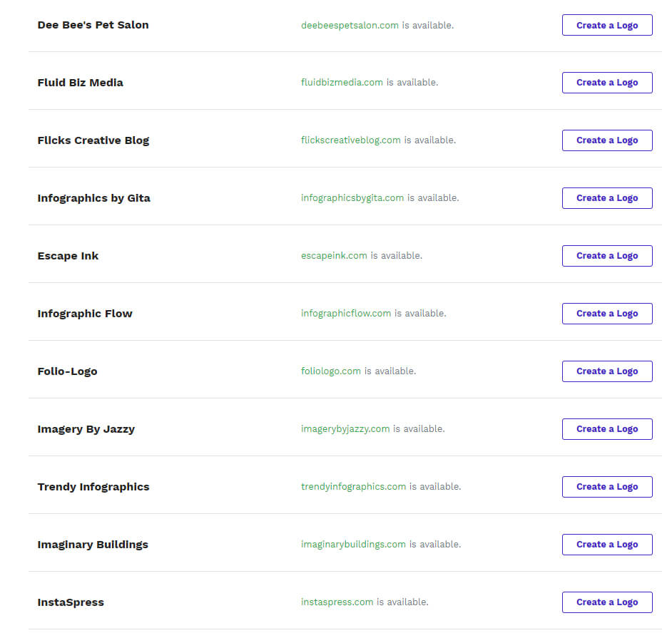672x633 pixels.
Task: Create a logo for Fluid Biz Media
Action: click(x=607, y=83)
